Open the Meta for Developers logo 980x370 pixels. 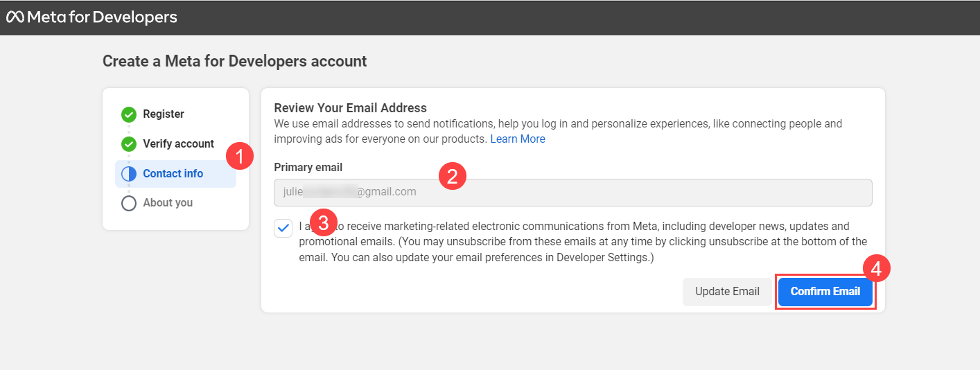point(91,17)
